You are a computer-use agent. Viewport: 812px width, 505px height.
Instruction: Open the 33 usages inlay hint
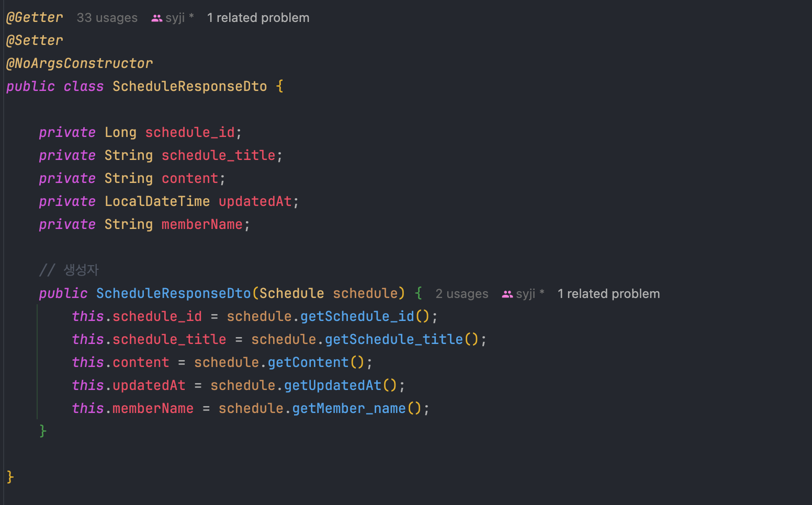click(x=107, y=18)
